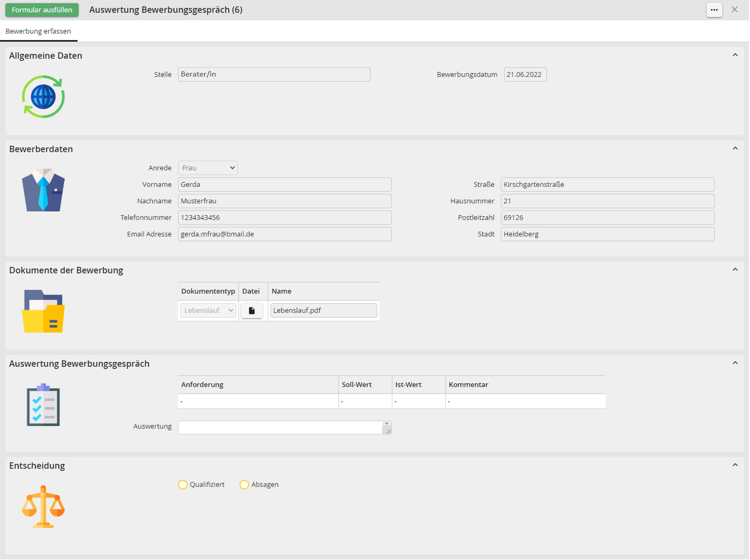Click the Email Adresse input field
This screenshot has width=750, height=560.
pos(285,234)
